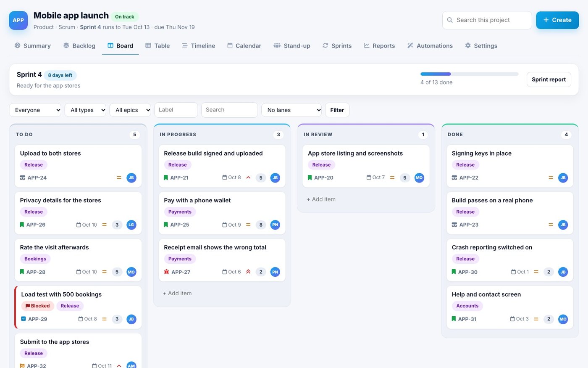Image resolution: width=588 pixels, height=368 pixels.
Task: Click the MO avatar on APP-28 card
Action: 131,272
